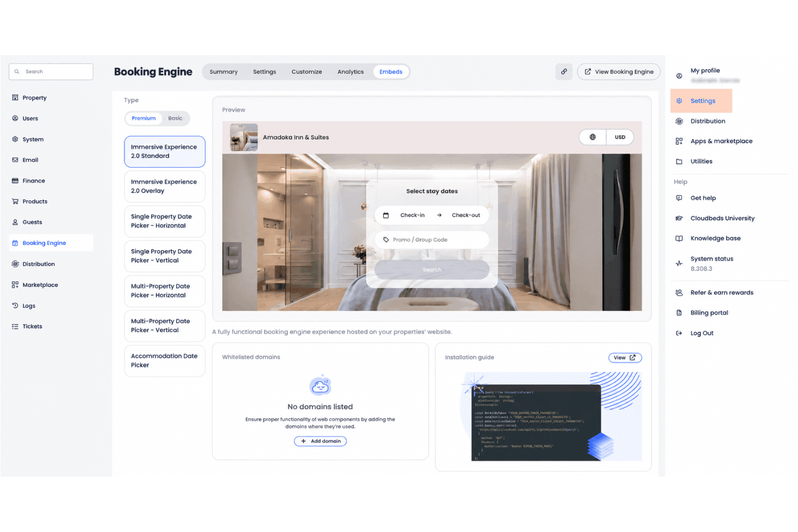Image resolution: width=798 pixels, height=532 pixels.
Task: Click the Knowledge base book icon
Action: click(x=679, y=238)
